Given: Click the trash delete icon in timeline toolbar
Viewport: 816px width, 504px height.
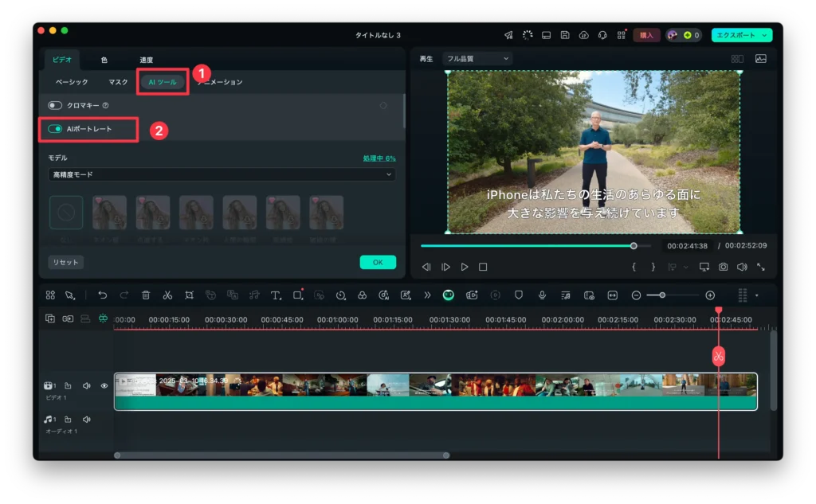Looking at the screenshot, I should [146, 295].
